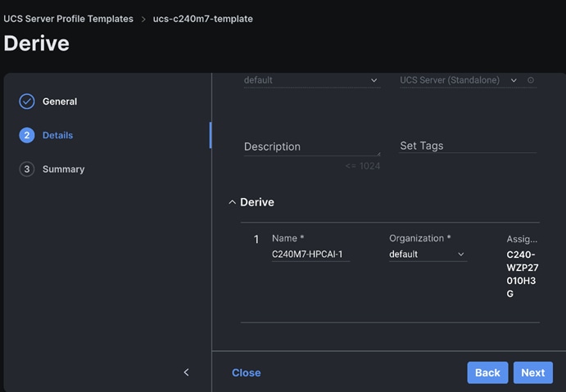Viewport: 566px width, 392px height.
Task: Click the General step checkmark icon
Action: [x=27, y=101]
